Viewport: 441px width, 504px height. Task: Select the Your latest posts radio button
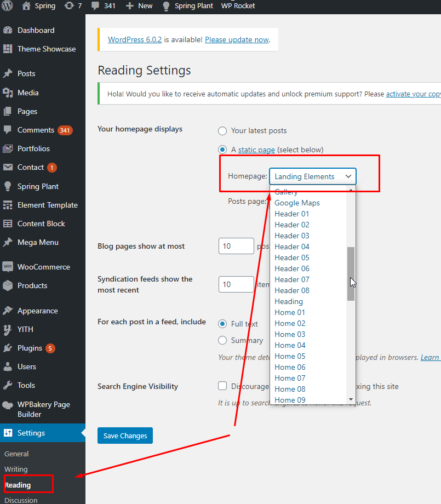(222, 131)
